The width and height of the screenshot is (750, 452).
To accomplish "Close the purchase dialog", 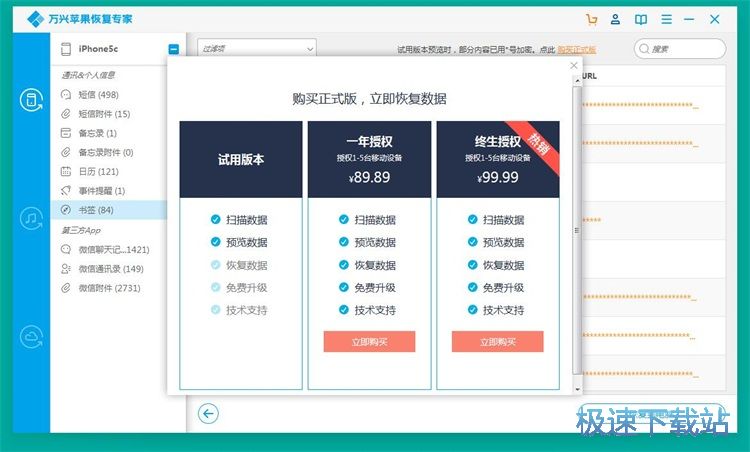I will 574,66.
